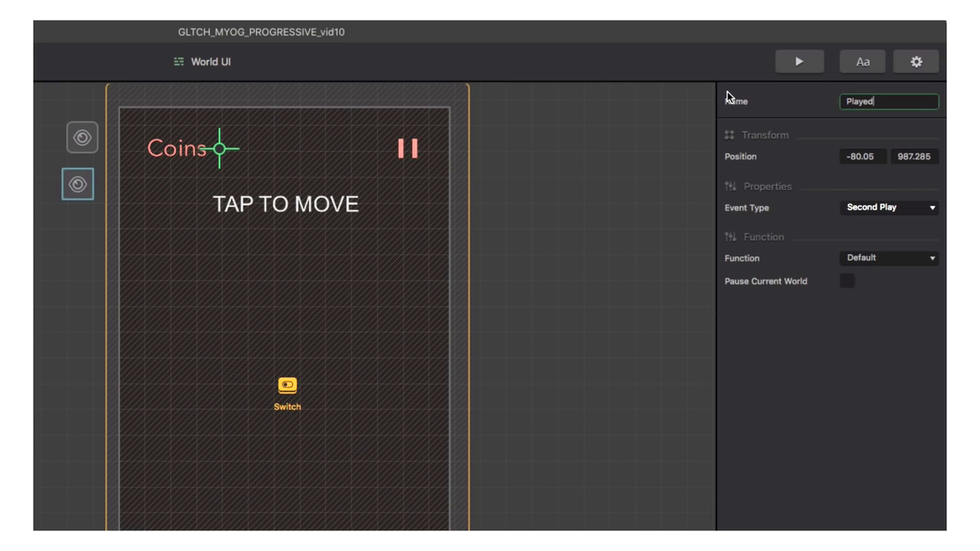980x551 pixels.
Task: Open settings with the gear icon
Action: (x=916, y=62)
